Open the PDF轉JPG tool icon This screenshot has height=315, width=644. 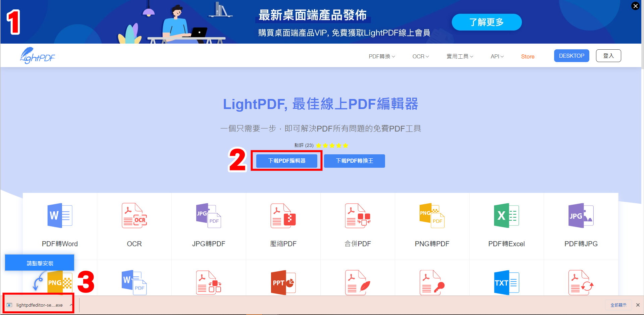coord(581,215)
